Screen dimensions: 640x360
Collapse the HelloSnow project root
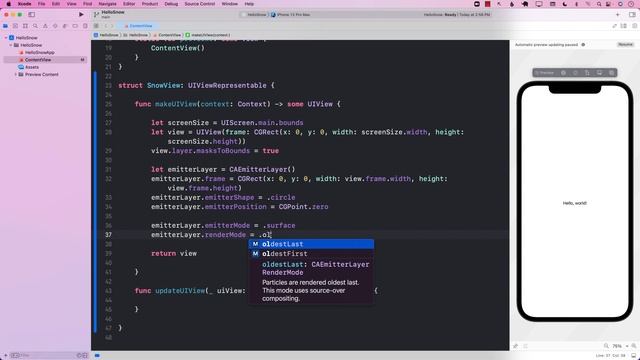click(6, 38)
